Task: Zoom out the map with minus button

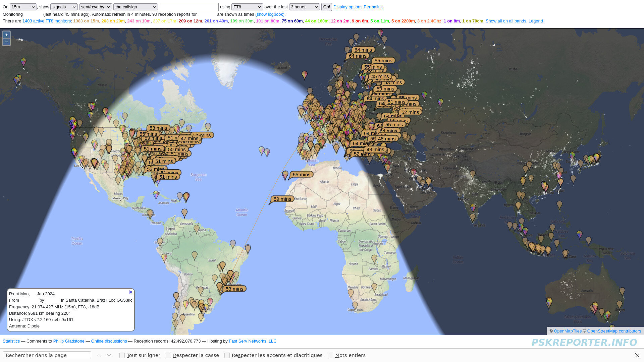Action: (6, 42)
